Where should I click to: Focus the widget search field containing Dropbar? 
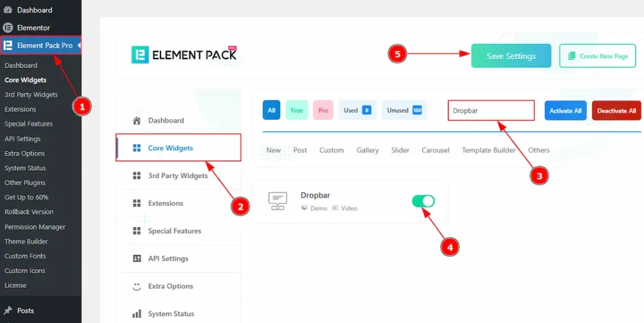point(491,111)
